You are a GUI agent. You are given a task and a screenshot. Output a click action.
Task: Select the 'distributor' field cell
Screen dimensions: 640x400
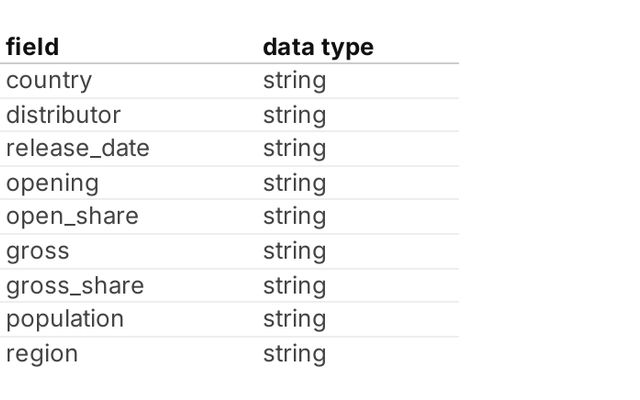point(63,115)
